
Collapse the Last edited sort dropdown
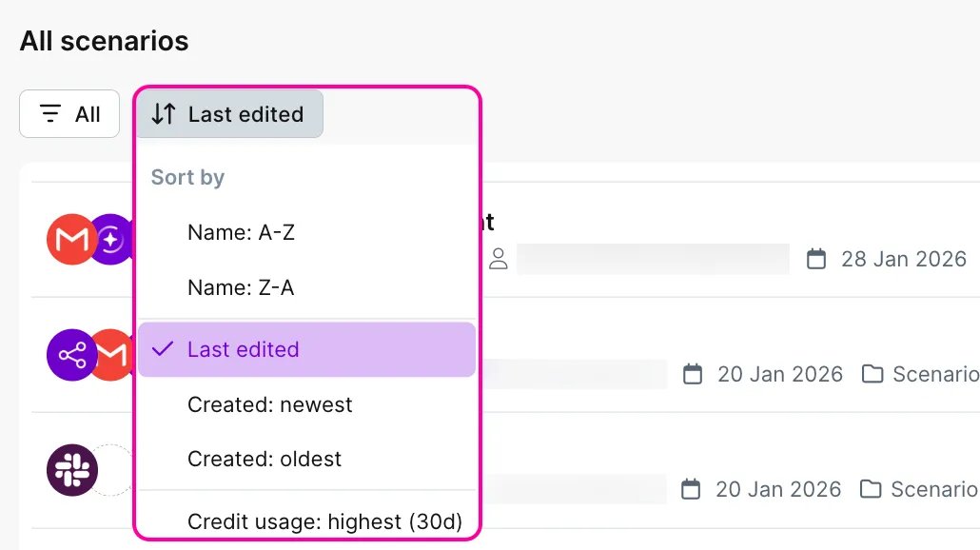[x=228, y=114]
